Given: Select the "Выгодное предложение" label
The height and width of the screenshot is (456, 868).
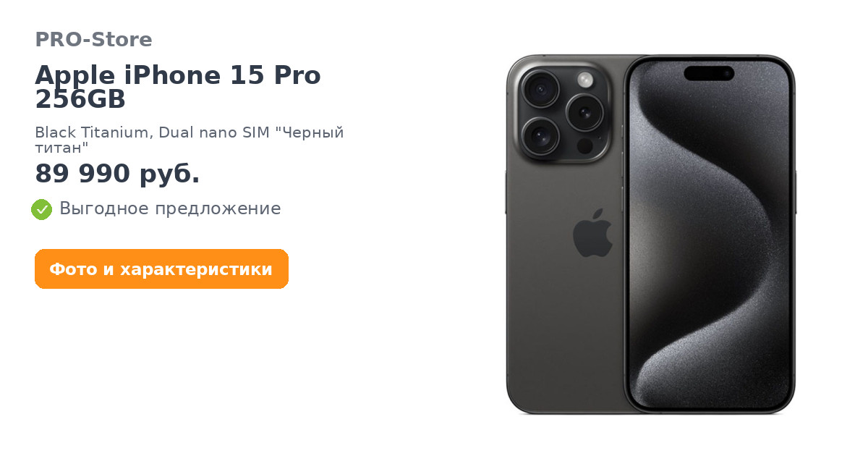Looking at the screenshot, I should 170,208.
